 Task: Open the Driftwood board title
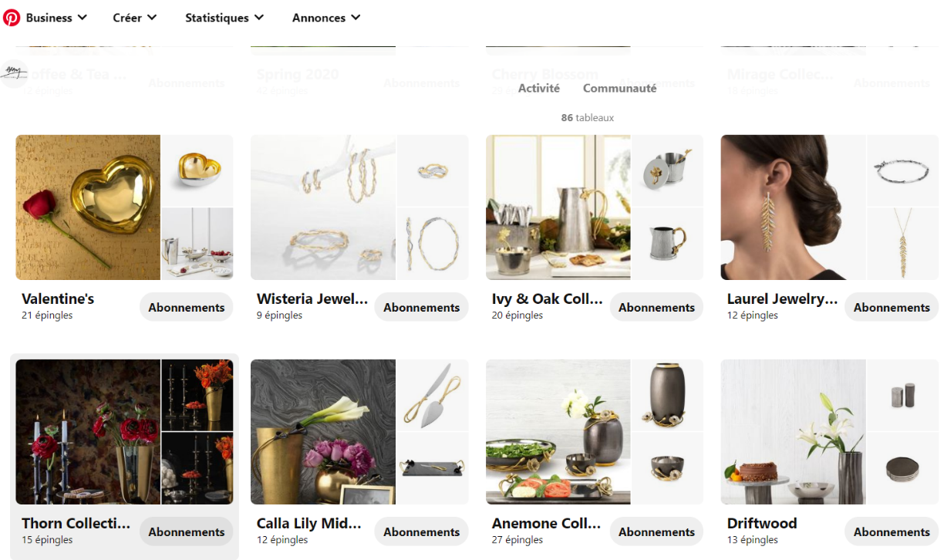pos(762,523)
